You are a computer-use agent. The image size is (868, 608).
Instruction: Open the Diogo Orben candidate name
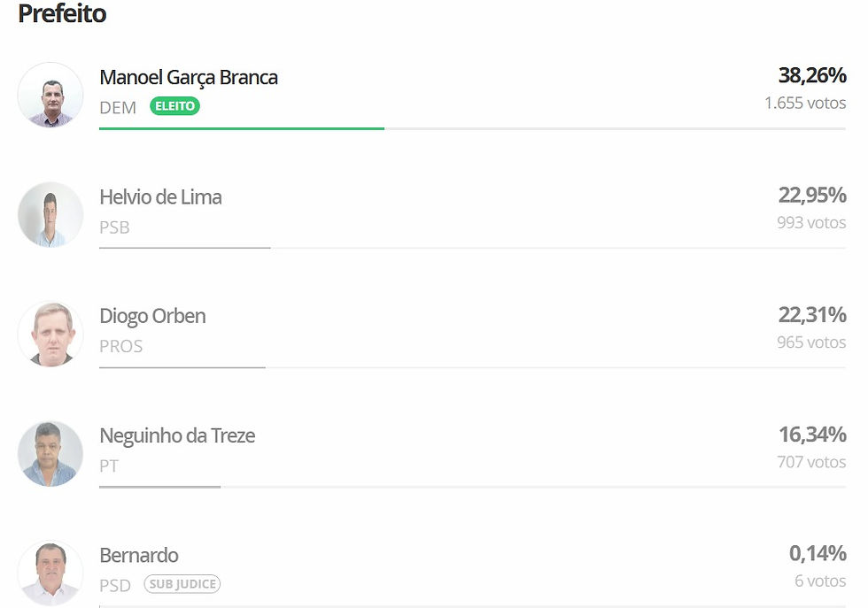tap(152, 317)
